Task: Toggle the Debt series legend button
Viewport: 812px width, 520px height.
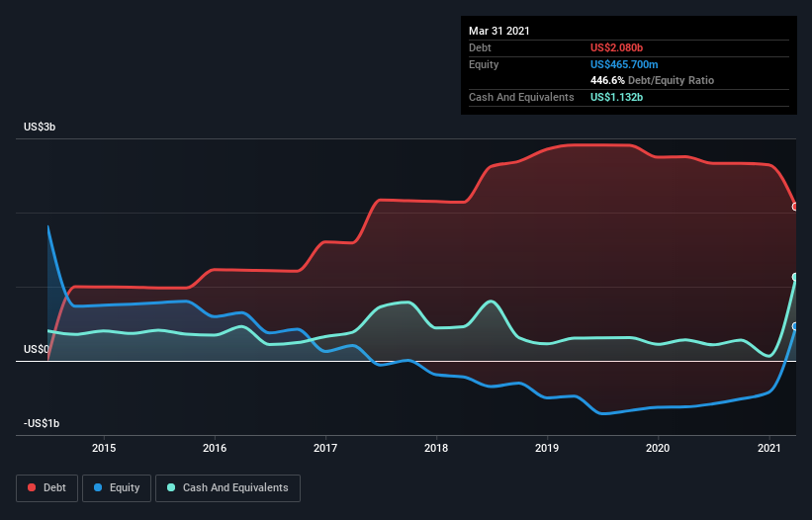Action: (47, 488)
